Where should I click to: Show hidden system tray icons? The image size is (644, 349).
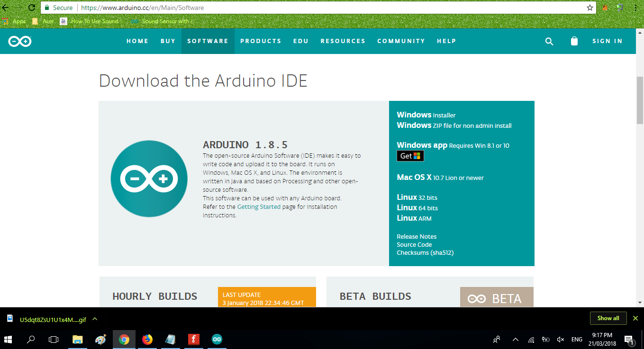pos(516,339)
